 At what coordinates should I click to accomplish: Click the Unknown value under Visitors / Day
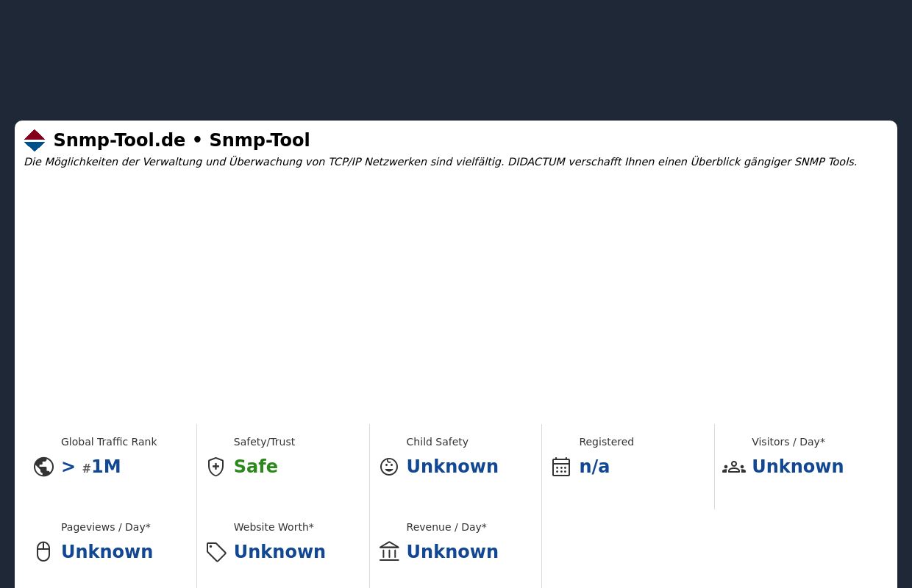[x=798, y=467]
